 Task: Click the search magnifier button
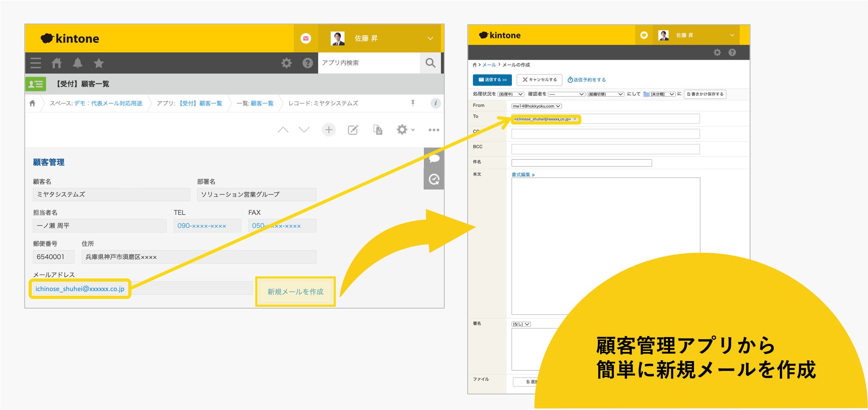coord(430,63)
